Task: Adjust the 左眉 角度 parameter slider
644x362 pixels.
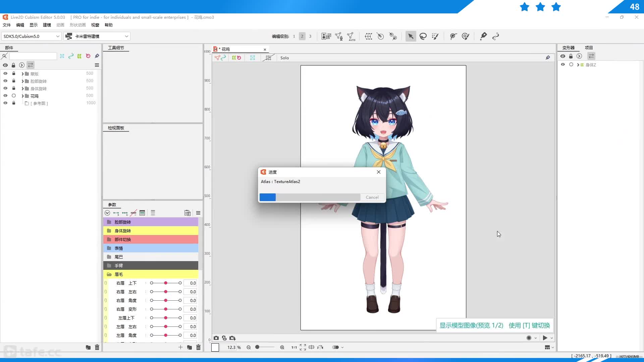Action: (x=166, y=335)
